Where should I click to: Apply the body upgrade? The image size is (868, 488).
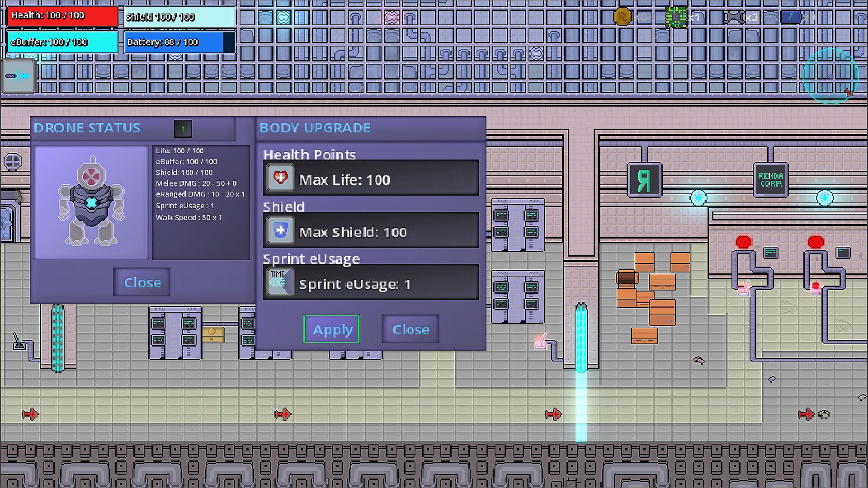pos(331,329)
